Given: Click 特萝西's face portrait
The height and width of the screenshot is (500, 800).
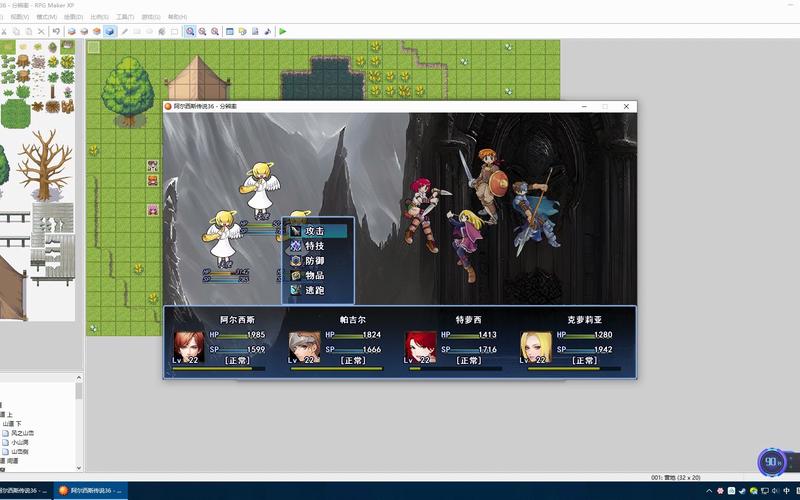Looking at the screenshot, I should (x=420, y=347).
